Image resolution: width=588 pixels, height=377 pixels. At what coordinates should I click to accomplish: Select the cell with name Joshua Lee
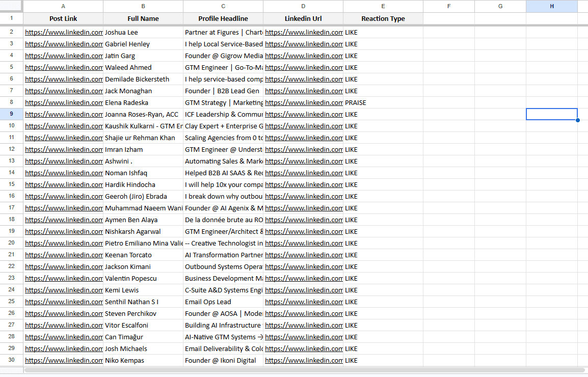(143, 32)
